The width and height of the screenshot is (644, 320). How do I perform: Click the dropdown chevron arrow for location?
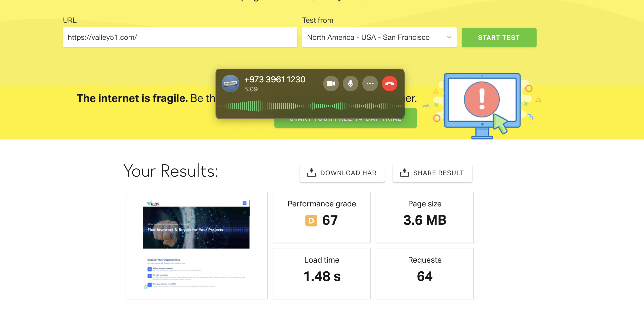point(449,37)
